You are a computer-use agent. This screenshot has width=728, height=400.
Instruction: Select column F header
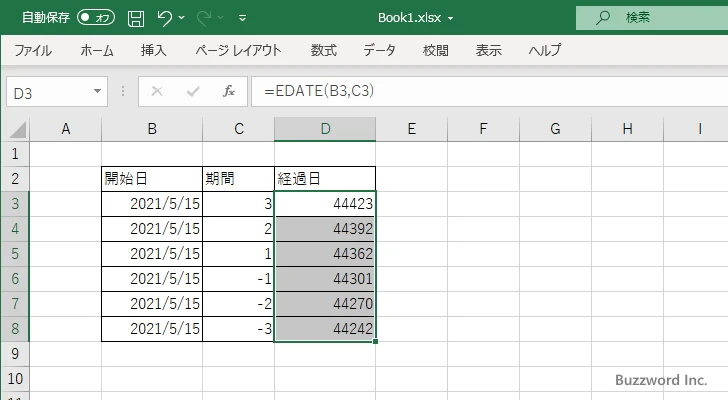click(x=483, y=129)
